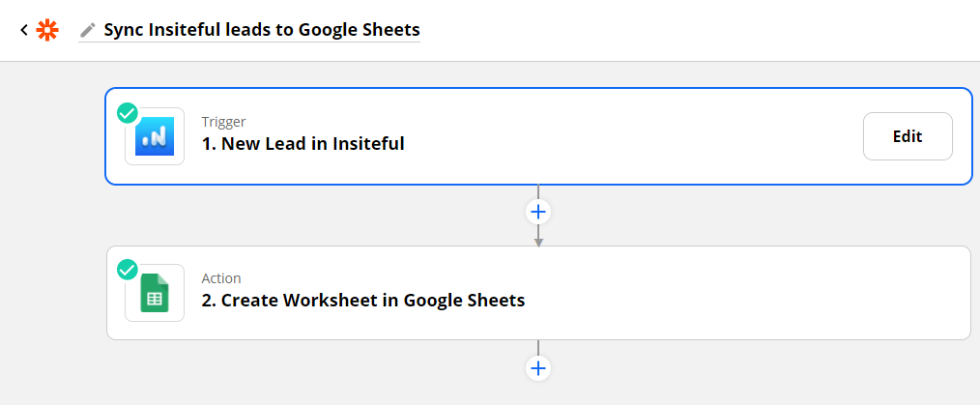Open the Zapier orange asterisk logo
The image size is (980, 405).
point(47,30)
